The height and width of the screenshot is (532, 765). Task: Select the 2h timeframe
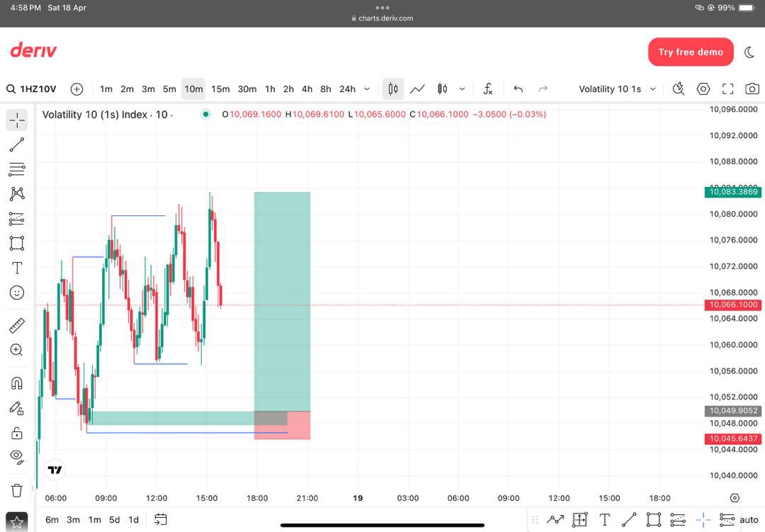(289, 89)
